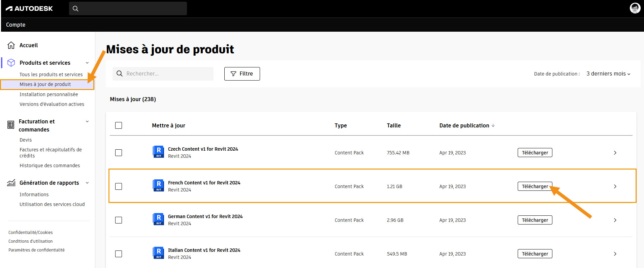Click the Autodesk logo
The width and height of the screenshot is (644, 268).
click(29, 8)
